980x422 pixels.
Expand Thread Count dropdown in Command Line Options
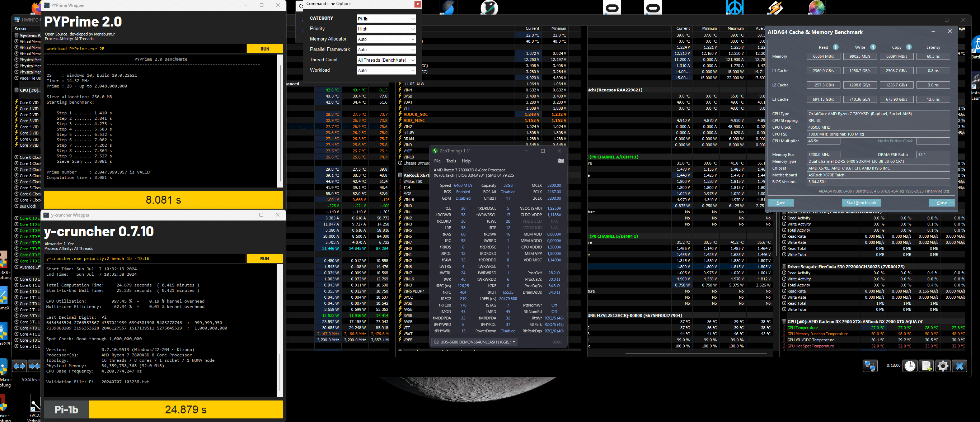[386, 60]
